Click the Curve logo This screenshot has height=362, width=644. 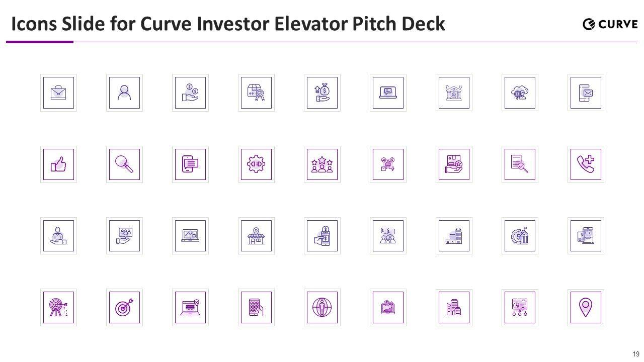[x=610, y=24]
